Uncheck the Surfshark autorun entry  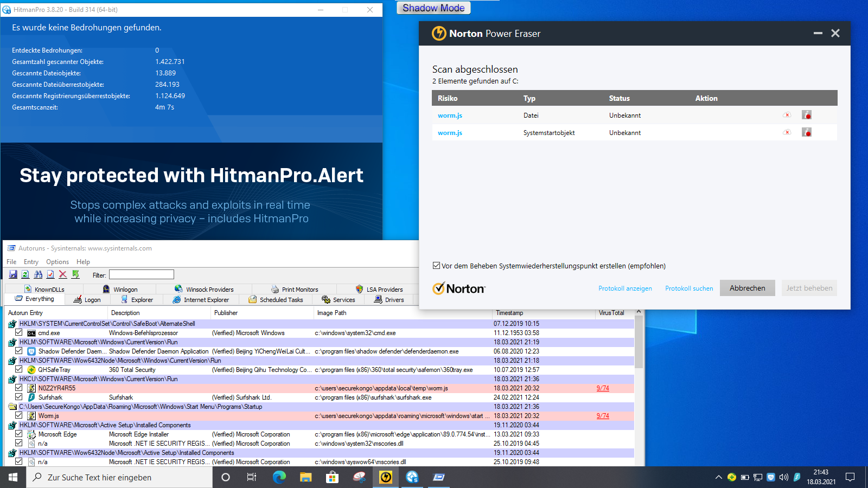[x=19, y=397]
